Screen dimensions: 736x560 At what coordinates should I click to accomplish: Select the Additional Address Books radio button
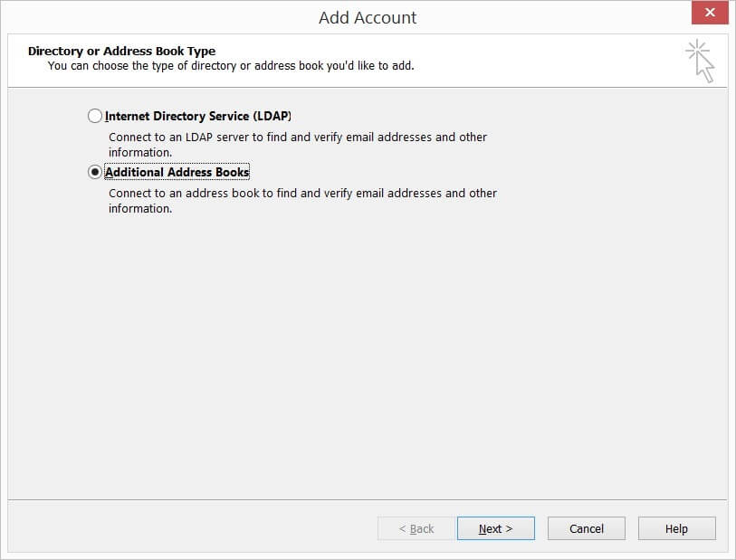pos(95,172)
